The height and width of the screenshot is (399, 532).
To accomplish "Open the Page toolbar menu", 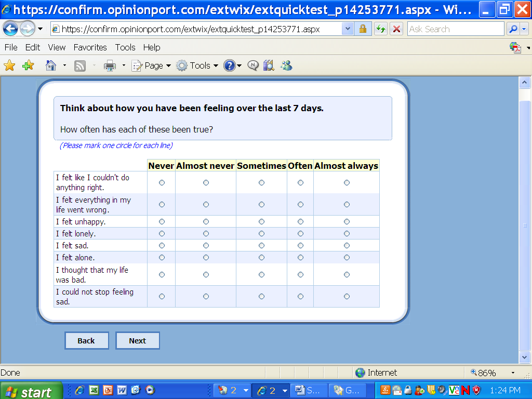I will (151, 65).
